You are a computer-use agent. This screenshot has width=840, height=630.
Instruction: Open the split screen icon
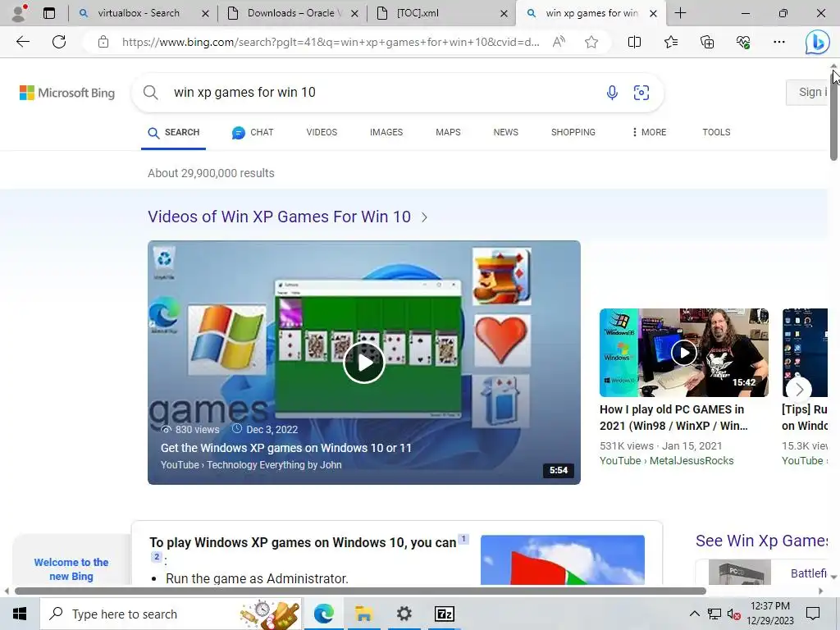point(634,42)
